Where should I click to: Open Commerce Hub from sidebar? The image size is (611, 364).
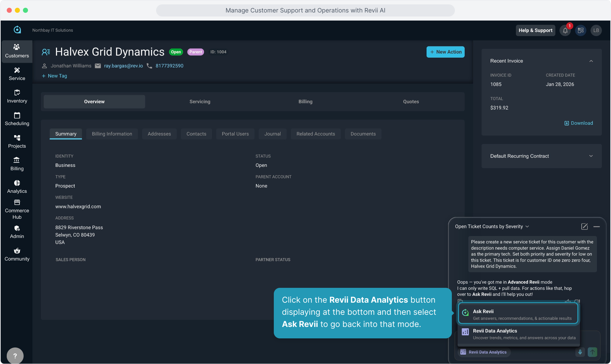tap(17, 209)
